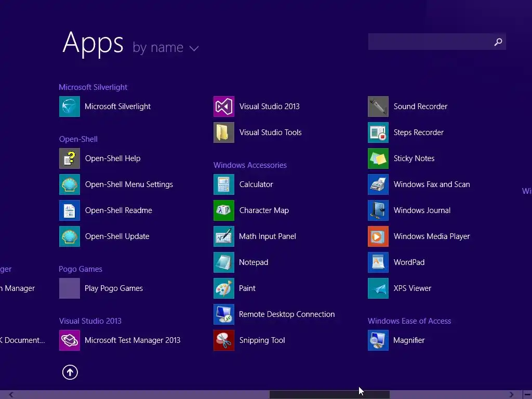
Task: Open the Microsoft Silverlight app icon
Action: (x=70, y=107)
